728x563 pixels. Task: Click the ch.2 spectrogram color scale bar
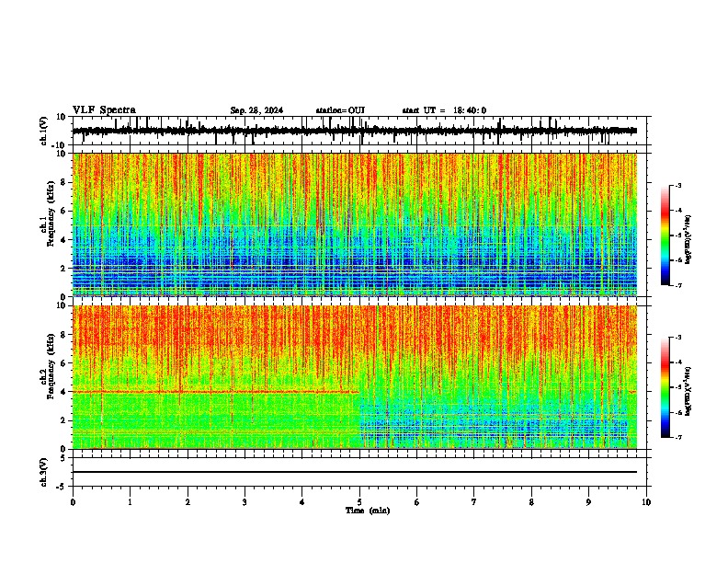[x=665, y=387]
